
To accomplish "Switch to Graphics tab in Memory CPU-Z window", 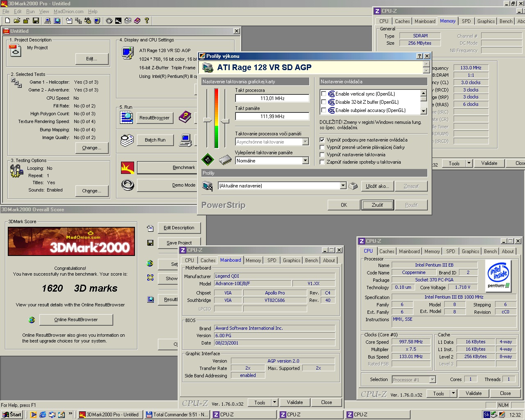I will click(486, 21).
